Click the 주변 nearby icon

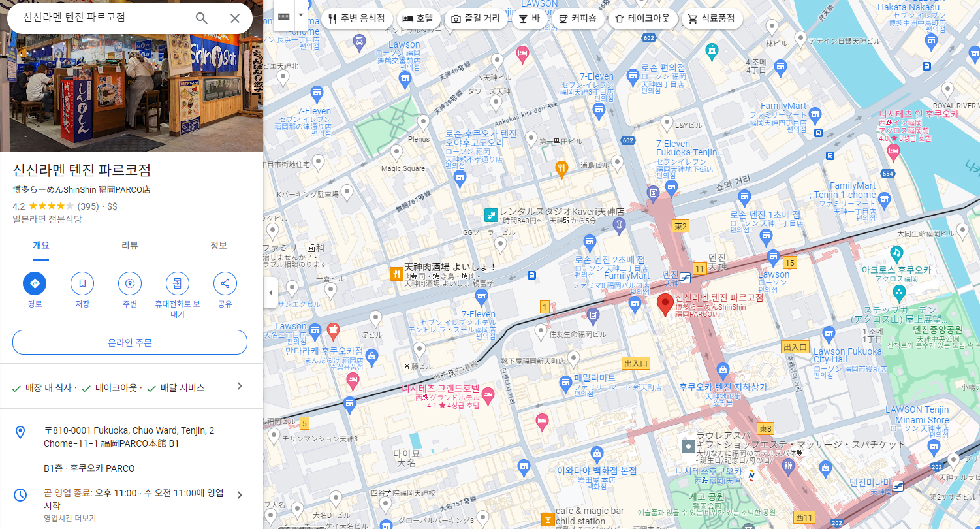coord(130,283)
